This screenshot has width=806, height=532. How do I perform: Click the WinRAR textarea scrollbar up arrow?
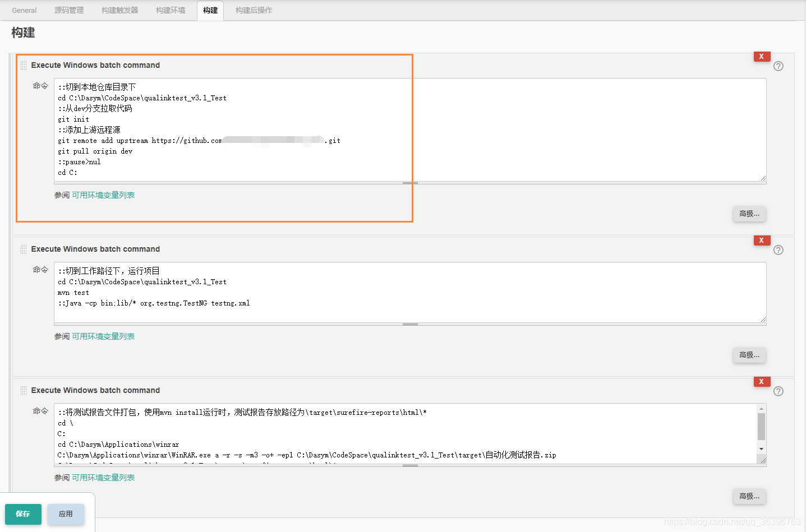click(x=761, y=408)
